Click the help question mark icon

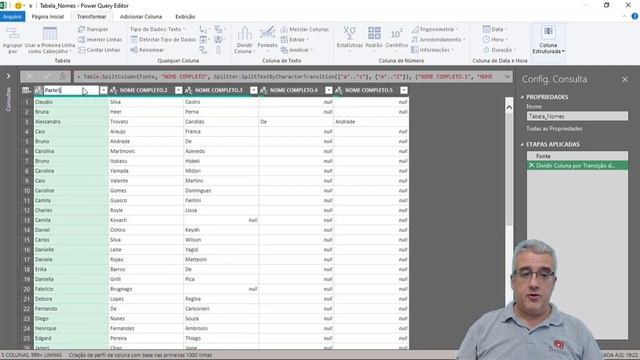pyautogui.click(x=635, y=17)
